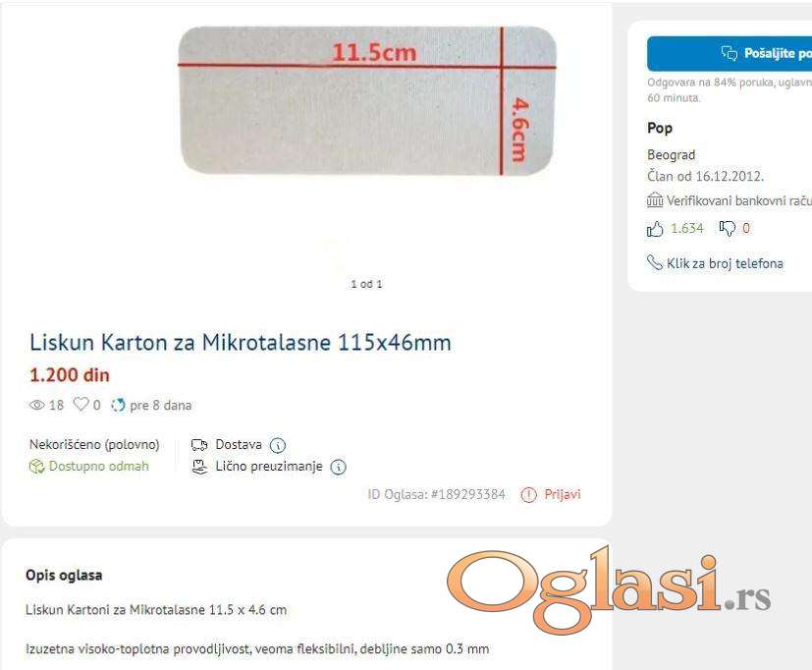The width and height of the screenshot is (812, 670).
Task: Open seller profile named Pop
Action: click(660, 128)
